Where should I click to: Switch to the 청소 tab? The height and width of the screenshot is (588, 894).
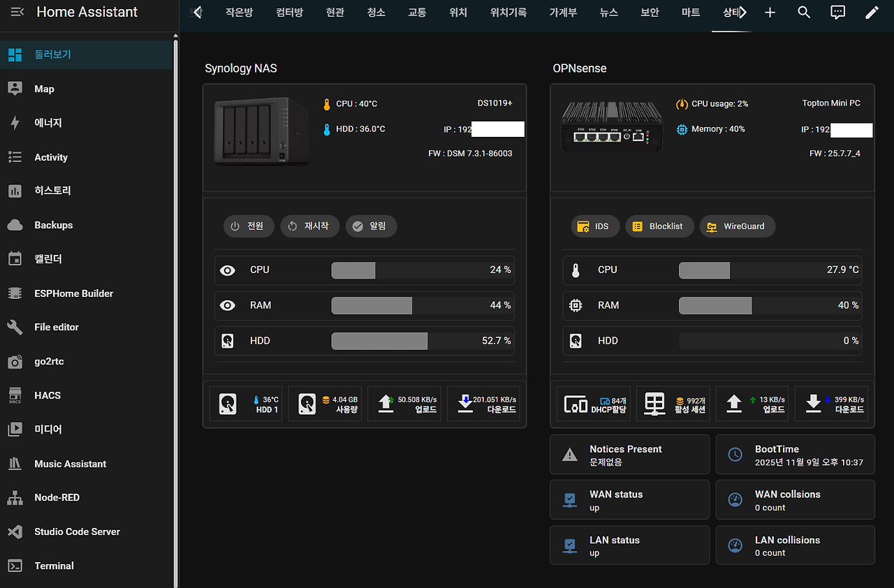pos(376,13)
